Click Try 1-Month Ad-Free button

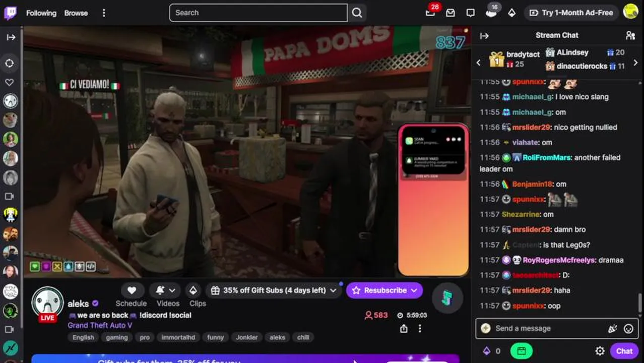click(571, 13)
